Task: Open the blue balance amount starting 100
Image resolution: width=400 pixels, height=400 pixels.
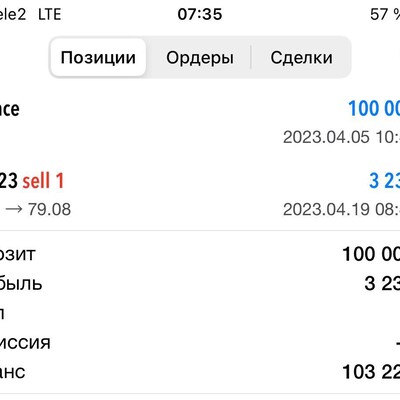Action: pyautogui.click(x=374, y=108)
